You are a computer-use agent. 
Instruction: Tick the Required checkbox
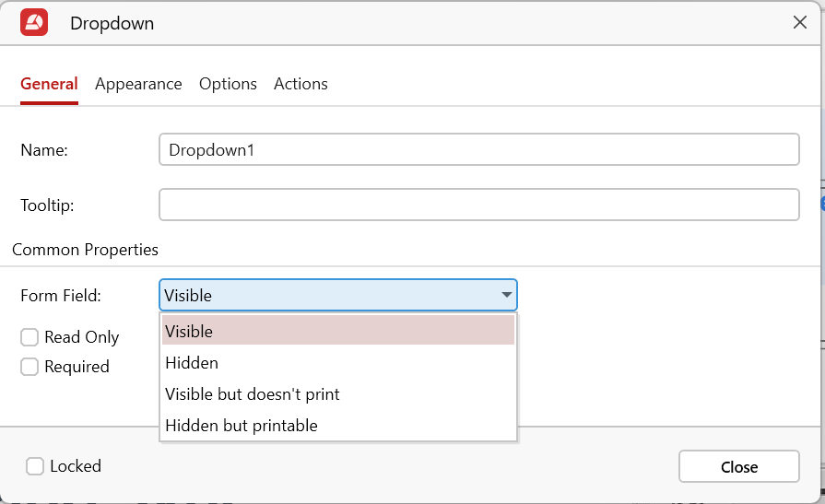29,367
